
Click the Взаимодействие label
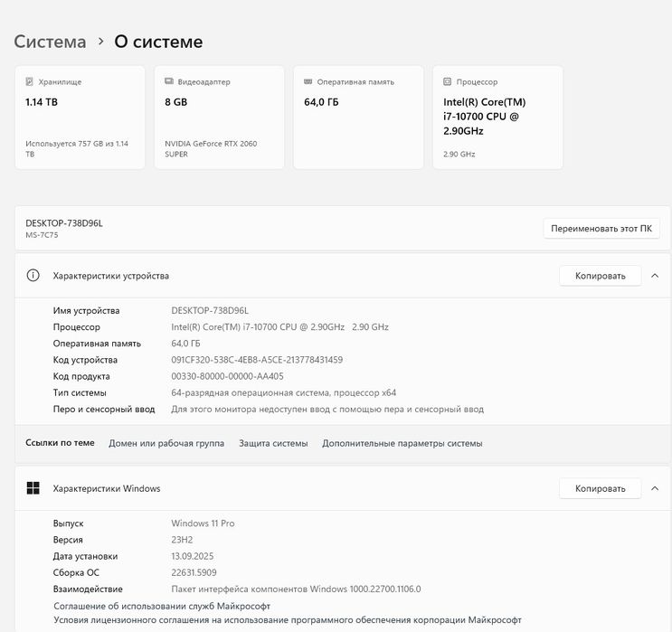pyautogui.click(x=88, y=590)
